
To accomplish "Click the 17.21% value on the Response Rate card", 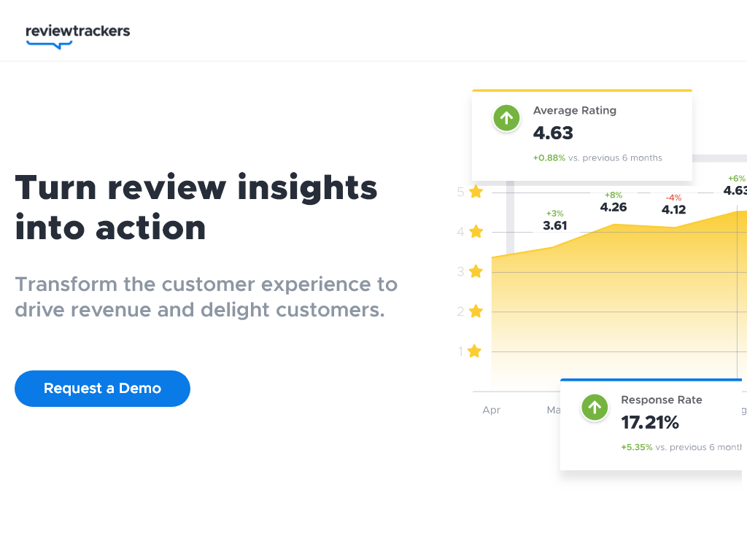I will pyautogui.click(x=649, y=423).
